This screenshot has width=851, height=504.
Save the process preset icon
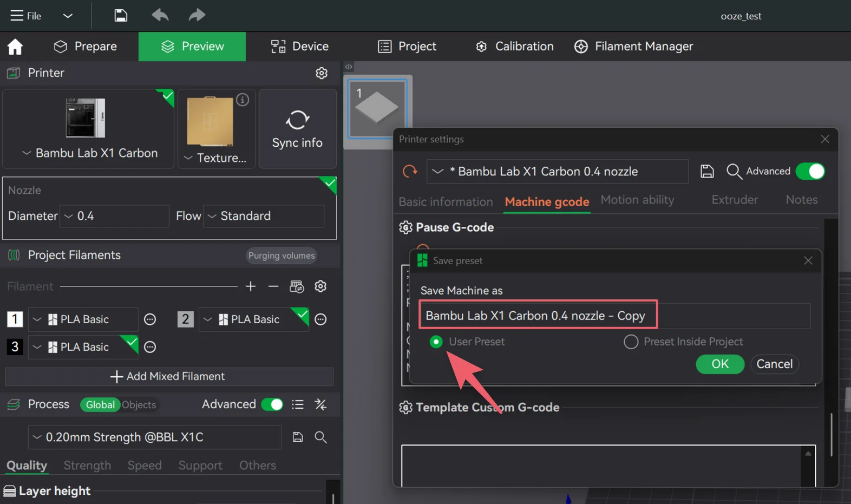(x=298, y=437)
